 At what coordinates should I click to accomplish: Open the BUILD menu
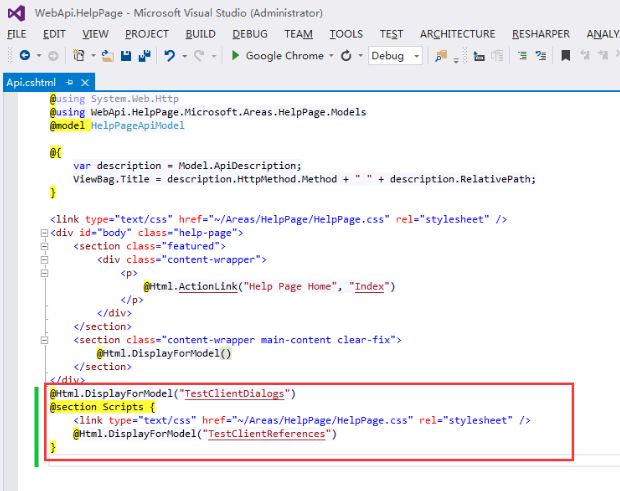point(200,34)
